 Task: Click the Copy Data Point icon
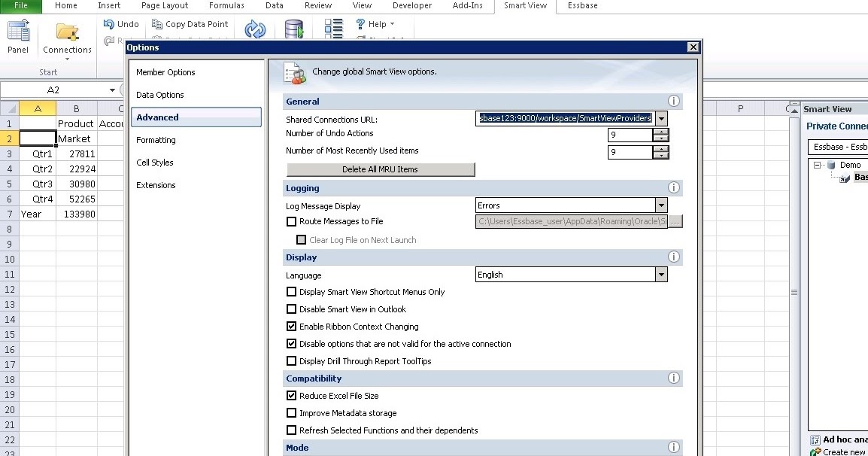(157, 23)
